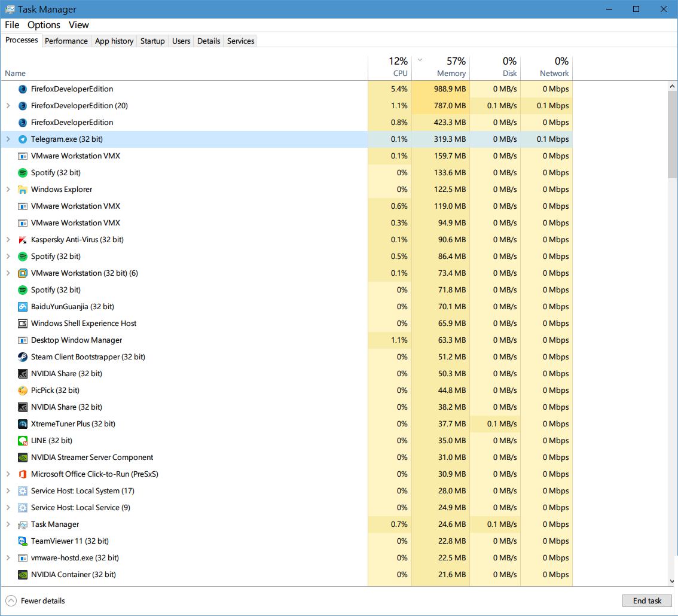Select the VMware Workstation VMX row using 119.0 MB

pos(286,206)
